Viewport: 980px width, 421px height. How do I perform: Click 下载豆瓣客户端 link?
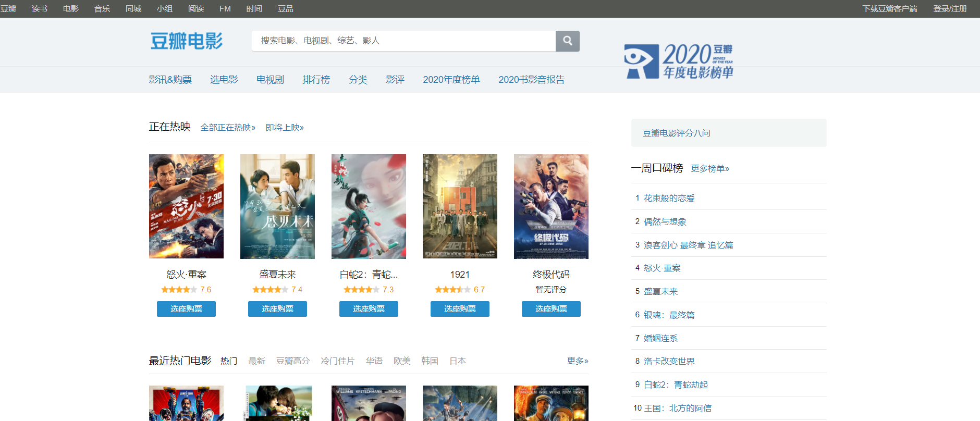(x=890, y=9)
